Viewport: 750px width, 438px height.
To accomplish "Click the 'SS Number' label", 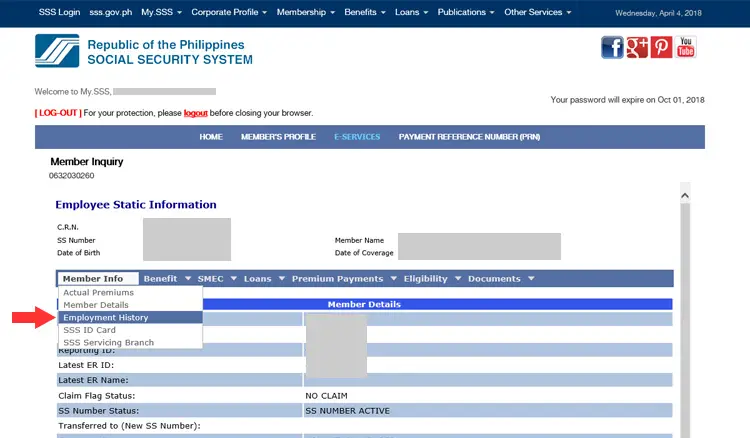I will coord(76,240).
